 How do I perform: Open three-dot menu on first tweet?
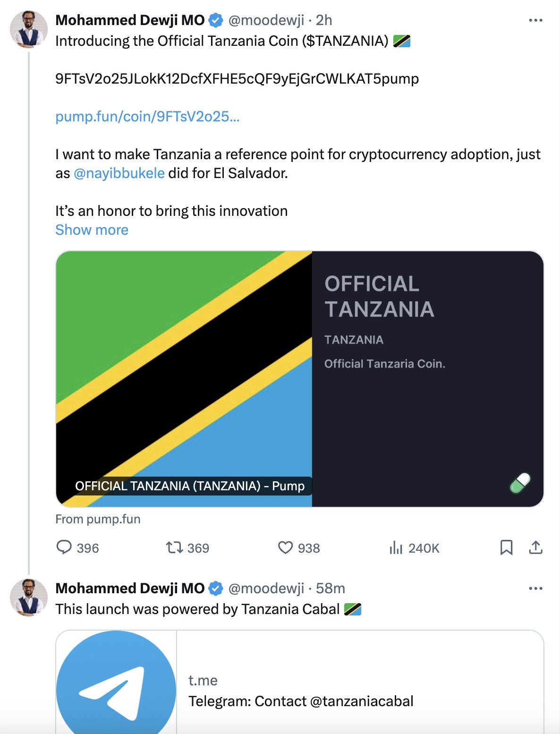pyautogui.click(x=535, y=20)
